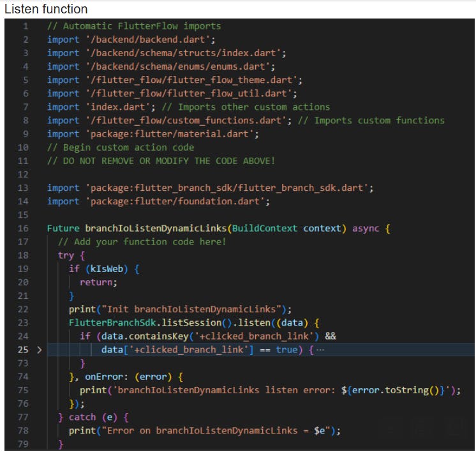Screen dimensions: 476x452
Task: Click the 'try' keyword on line 18
Action: point(66,255)
